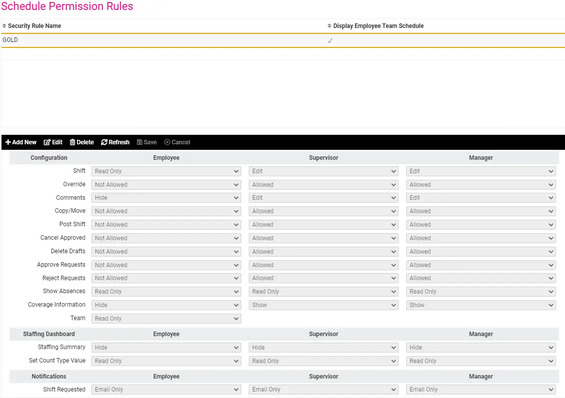This screenshot has width=565, height=398.
Task: Toggle the GOLD team schedule checkmark
Action: [330, 41]
